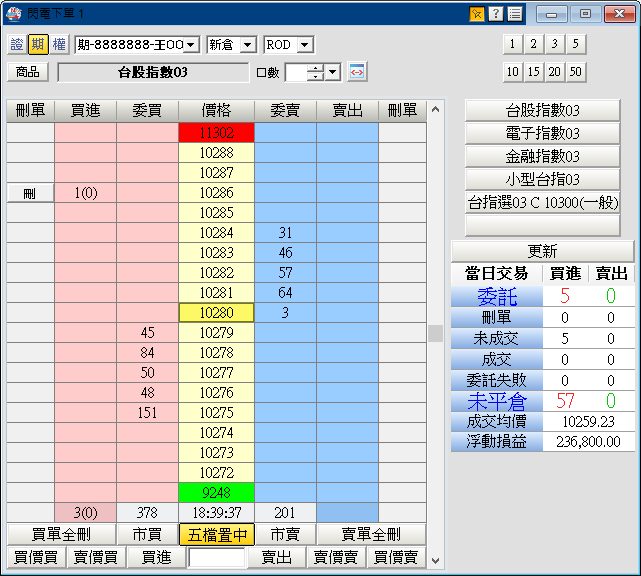Viewport: 641px width, 576px height.
Task: Select the 期 futures mode button
Action: tap(37, 44)
